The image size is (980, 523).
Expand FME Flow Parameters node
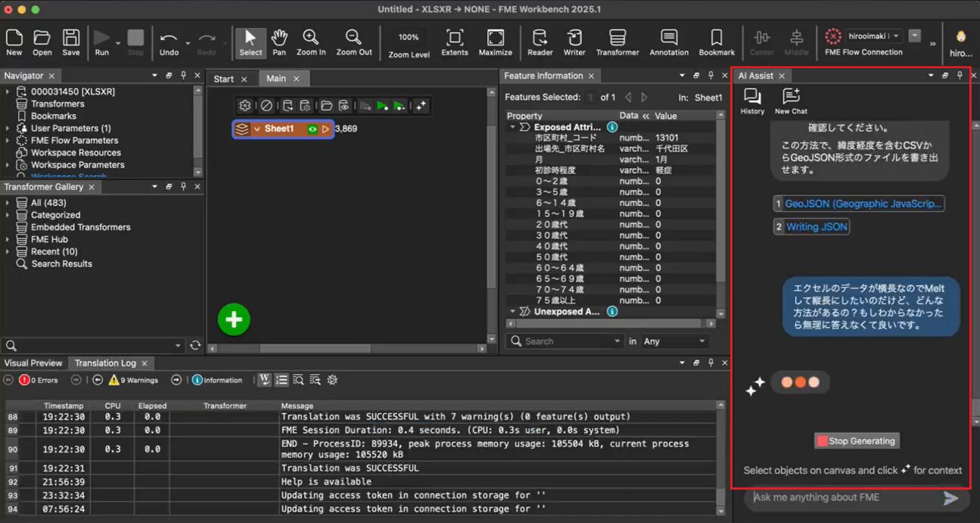pos(8,140)
